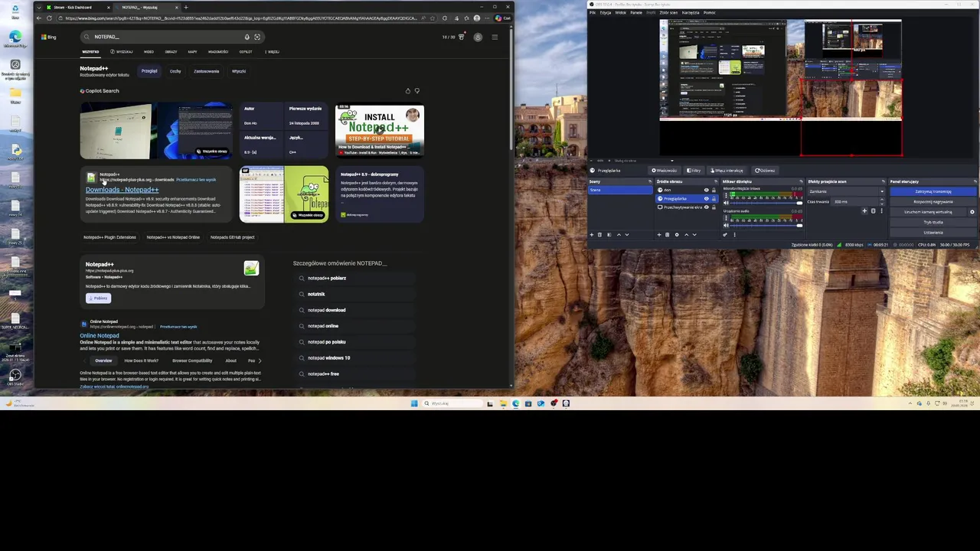Viewport: 980px width, 551px height.
Task: Open Urządzenie audio options menu dots
Action: (726, 217)
